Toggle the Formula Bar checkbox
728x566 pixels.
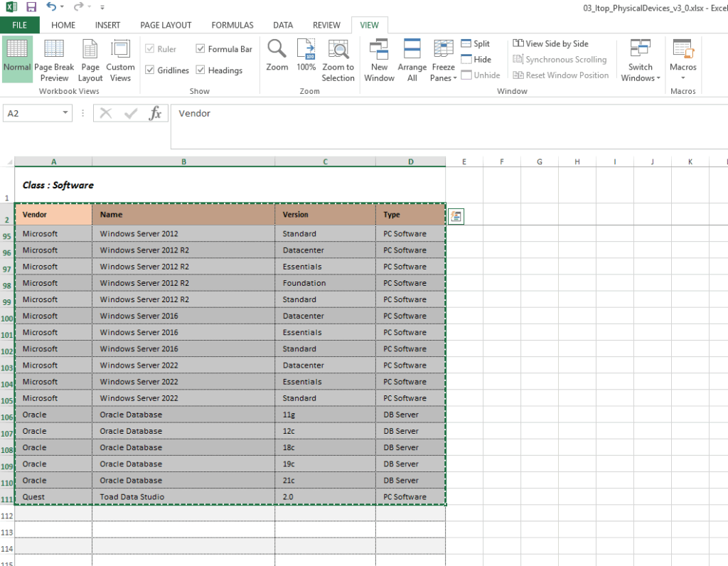(x=201, y=49)
